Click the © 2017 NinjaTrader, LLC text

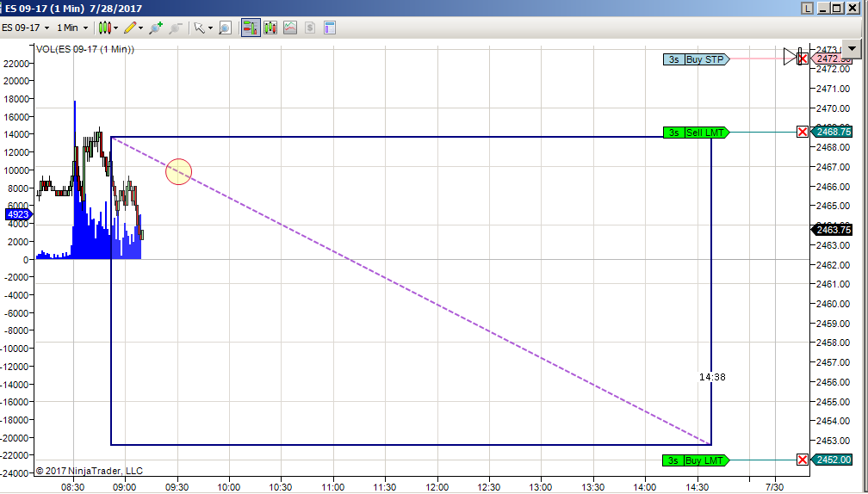(90, 472)
